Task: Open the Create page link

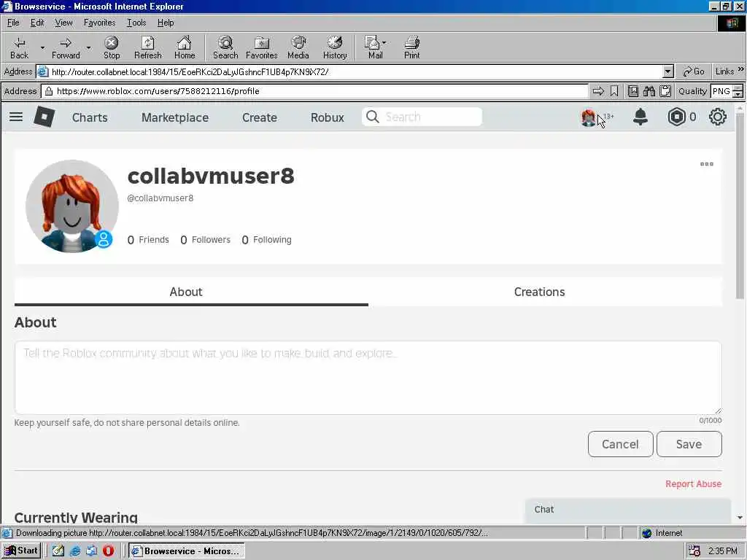Action: coord(260,117)
